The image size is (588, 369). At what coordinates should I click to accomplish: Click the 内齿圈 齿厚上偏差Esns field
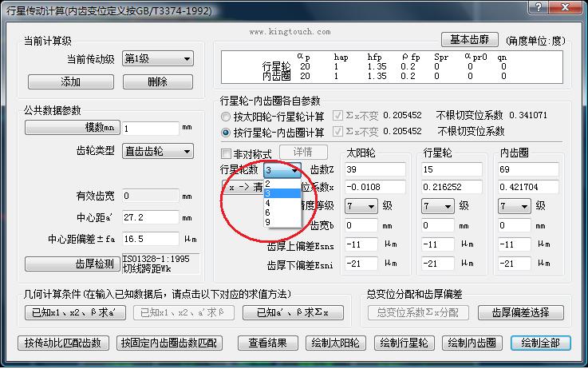click(514, 244)
